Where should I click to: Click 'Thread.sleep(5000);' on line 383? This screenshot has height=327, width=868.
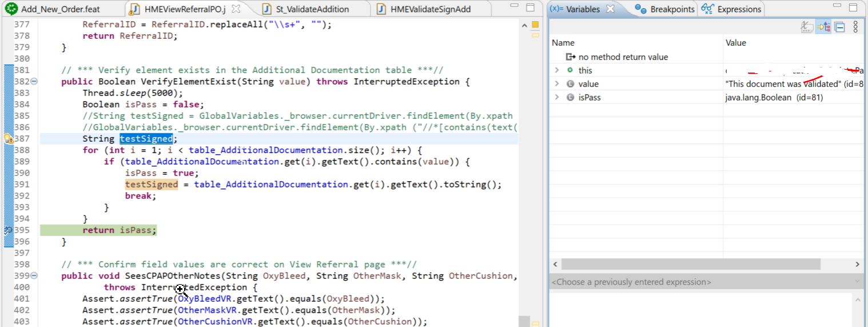(x=133, y=93)
